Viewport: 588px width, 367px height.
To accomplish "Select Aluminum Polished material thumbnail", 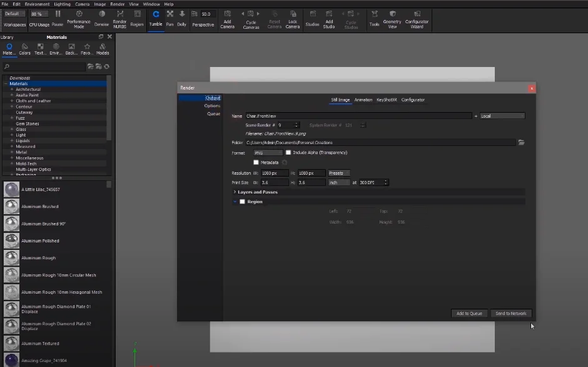I will coord(11,240).
